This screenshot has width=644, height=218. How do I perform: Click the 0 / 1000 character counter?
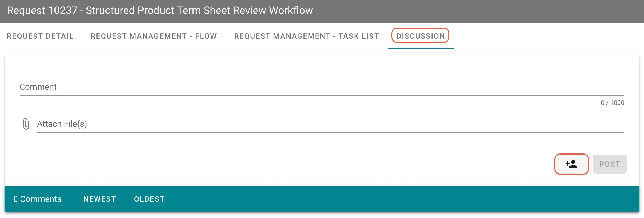click(613, 103)
